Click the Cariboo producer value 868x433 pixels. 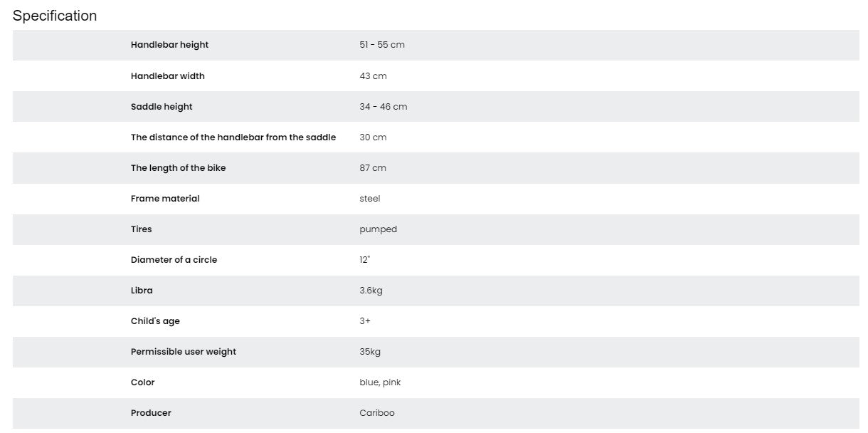point(377,413)
